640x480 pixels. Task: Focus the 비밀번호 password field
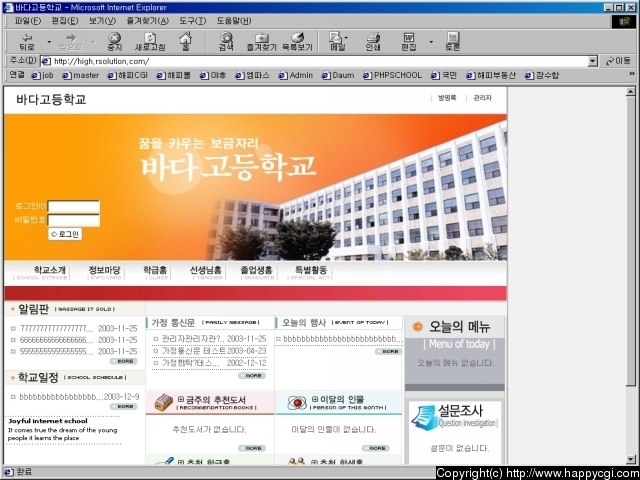tap(74, 220)
